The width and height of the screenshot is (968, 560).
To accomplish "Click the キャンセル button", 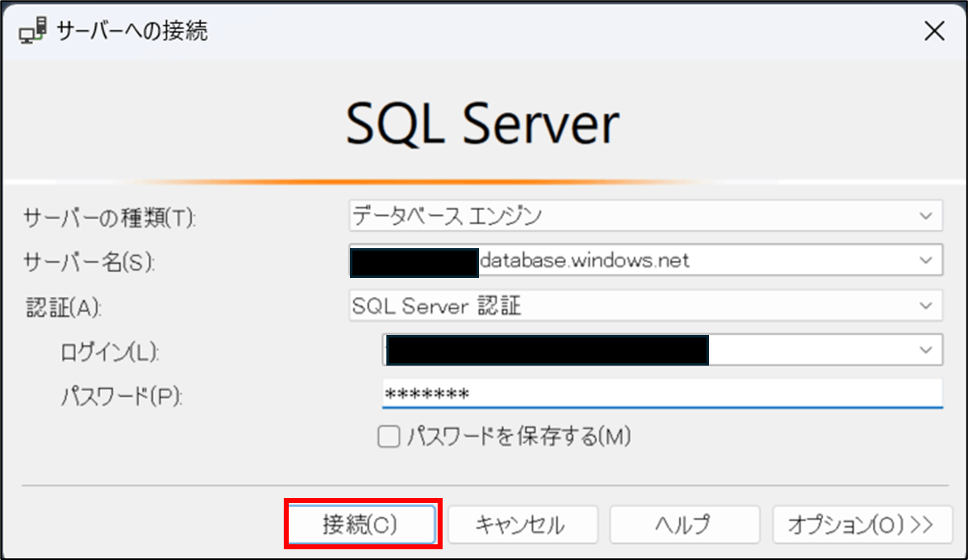I will (523, 524).
